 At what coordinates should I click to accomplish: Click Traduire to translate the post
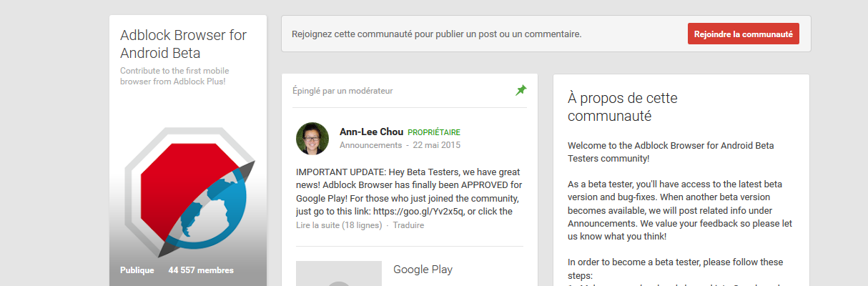408,225
